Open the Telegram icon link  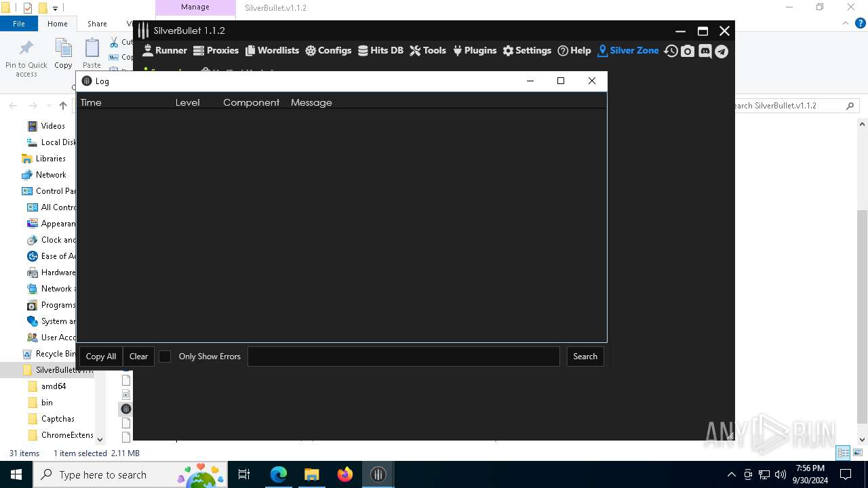(722, 51)
